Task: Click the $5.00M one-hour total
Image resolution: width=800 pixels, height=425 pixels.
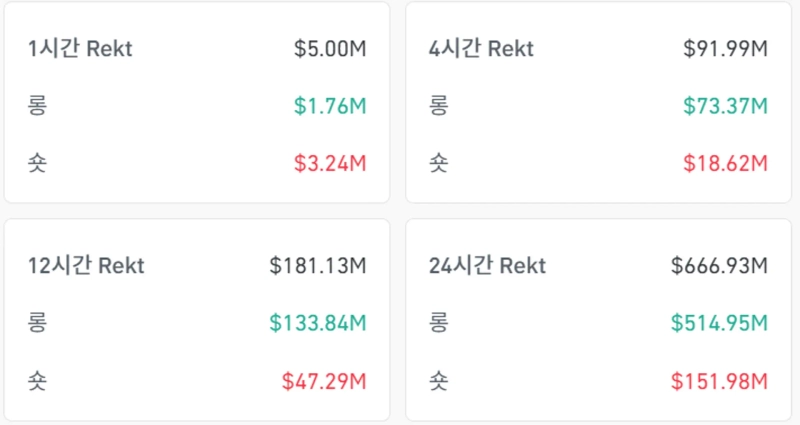Action: point(330,49)
